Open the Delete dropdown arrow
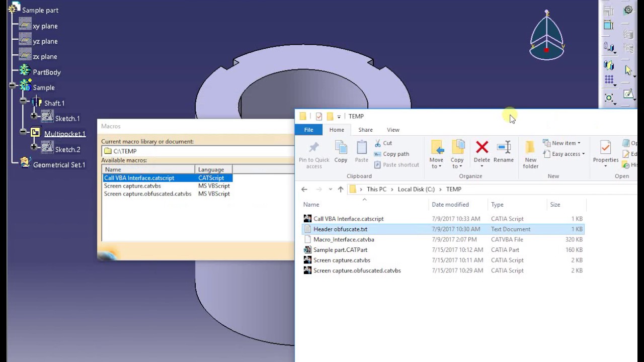This screenshot has height=362, width=644. click(481, 166)
